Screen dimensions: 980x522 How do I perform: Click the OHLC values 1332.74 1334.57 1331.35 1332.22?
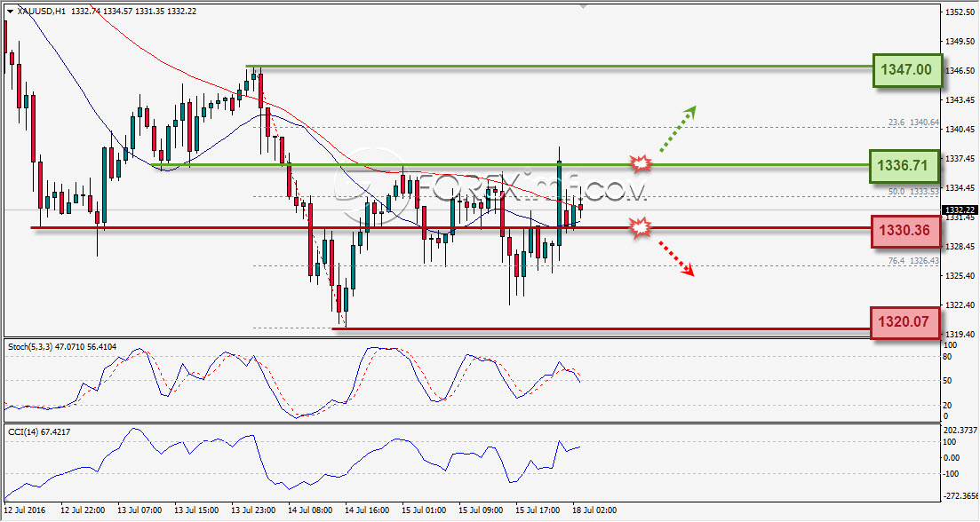click(134, 12)
